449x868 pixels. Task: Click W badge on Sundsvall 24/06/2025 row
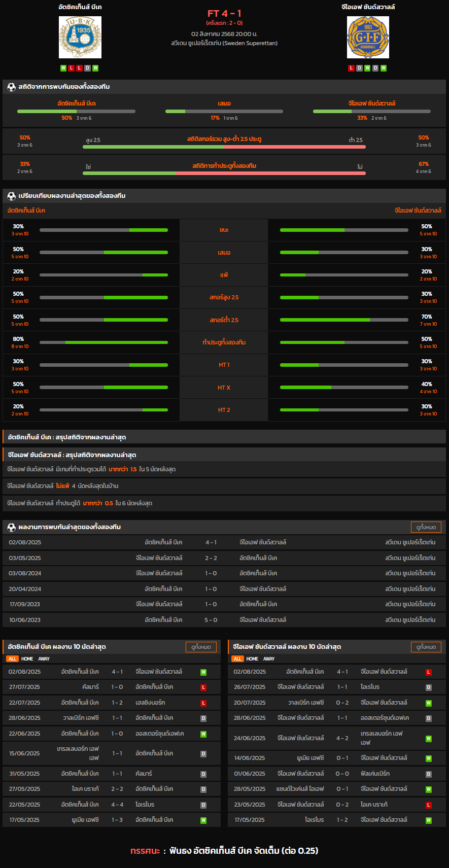(429, 739)
